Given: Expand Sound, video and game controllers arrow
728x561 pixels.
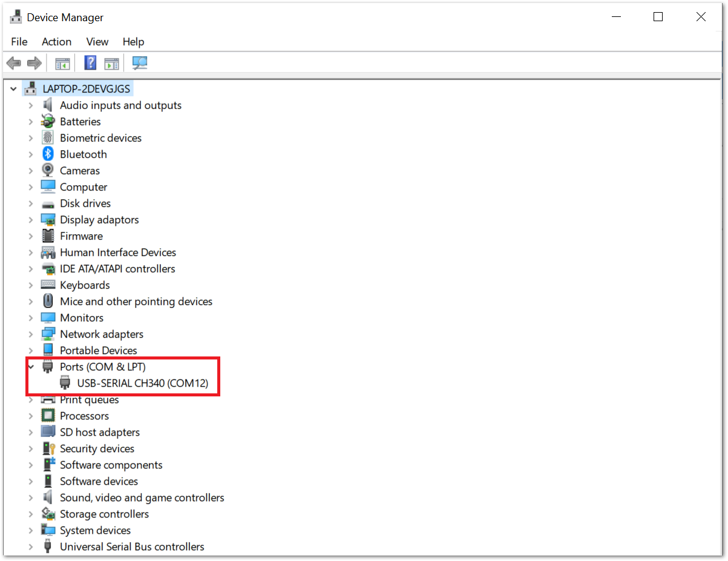Looking at the screenshot, I should click(x=31, y=497).
